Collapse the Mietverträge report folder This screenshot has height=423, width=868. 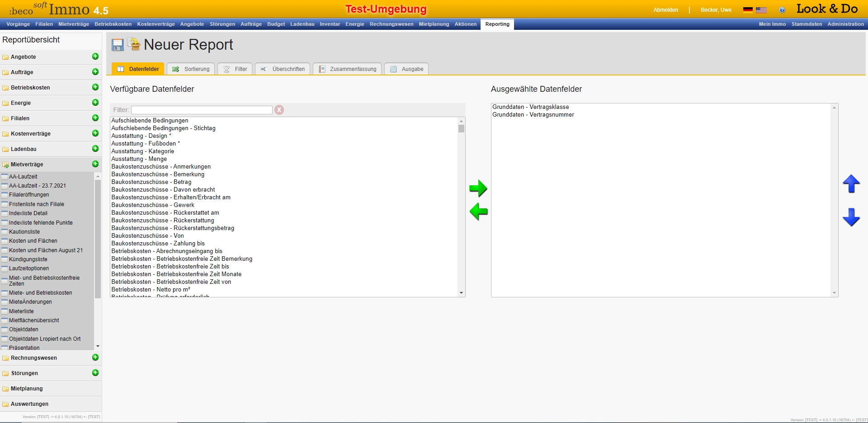coord(27,164)
